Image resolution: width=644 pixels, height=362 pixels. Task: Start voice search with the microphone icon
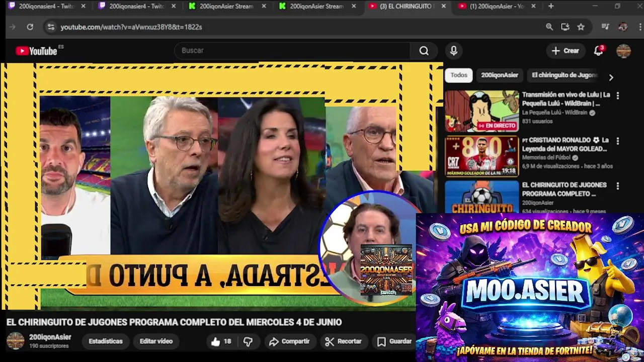(x=454, y=51)
